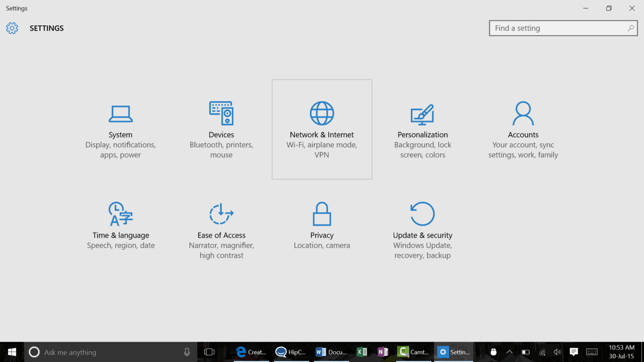Viewport: 644px width, 362px height.
Task: Open the Privacy padlock tile
Action: (322, 230)
